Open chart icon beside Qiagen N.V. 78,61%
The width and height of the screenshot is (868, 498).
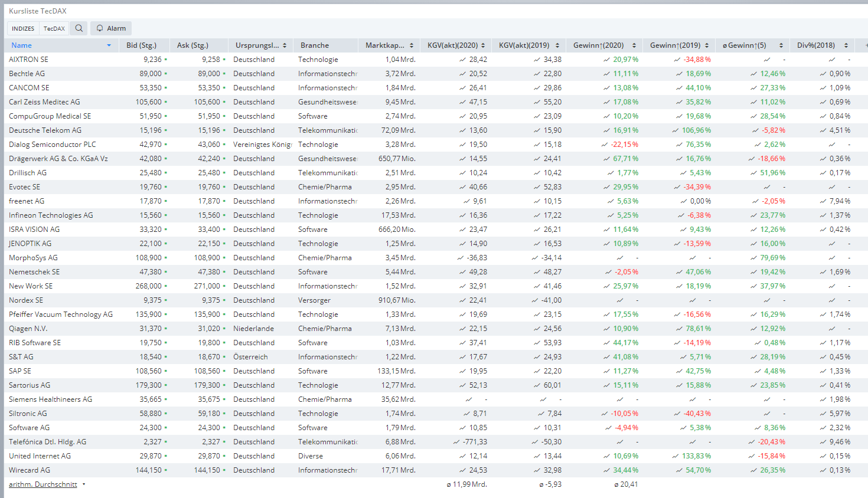click(679, 329)
